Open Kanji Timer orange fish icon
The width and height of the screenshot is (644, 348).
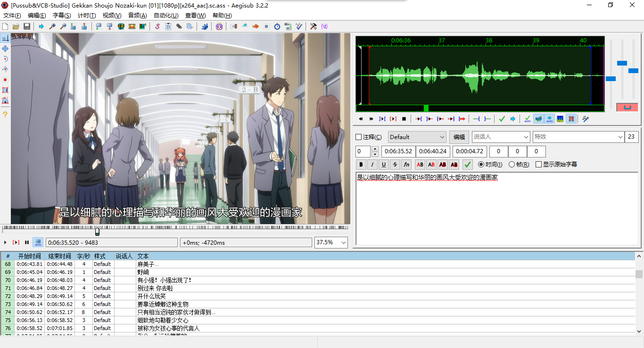pos(256,26)
